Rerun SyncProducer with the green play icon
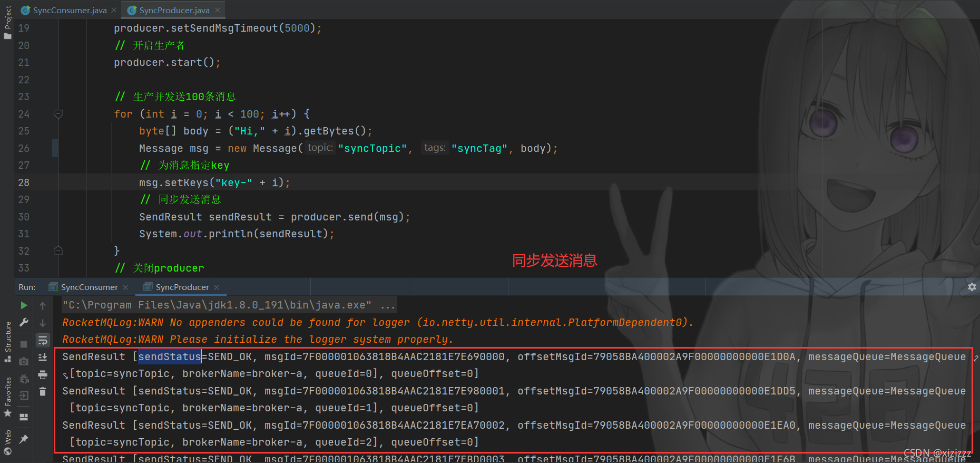The width and height of the screenshot is (980, 463). point(24,305)
